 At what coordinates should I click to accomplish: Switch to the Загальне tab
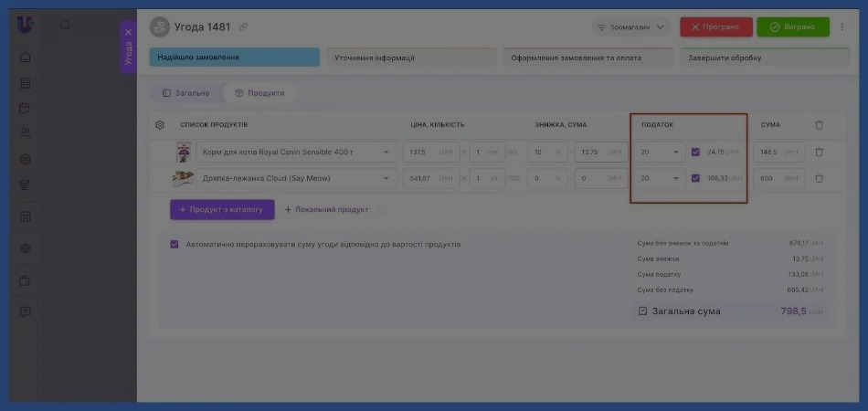point(186,93)
